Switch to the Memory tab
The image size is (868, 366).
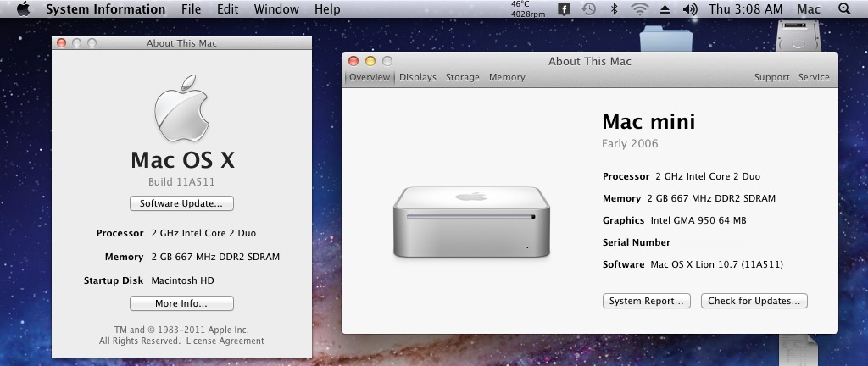(x=507, y=77)
